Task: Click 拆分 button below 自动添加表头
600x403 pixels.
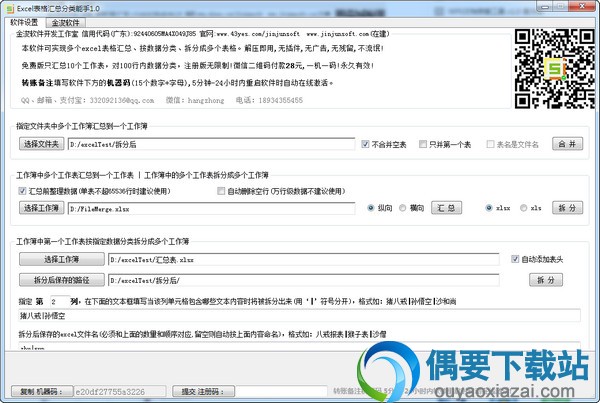Action: point(546,280)
